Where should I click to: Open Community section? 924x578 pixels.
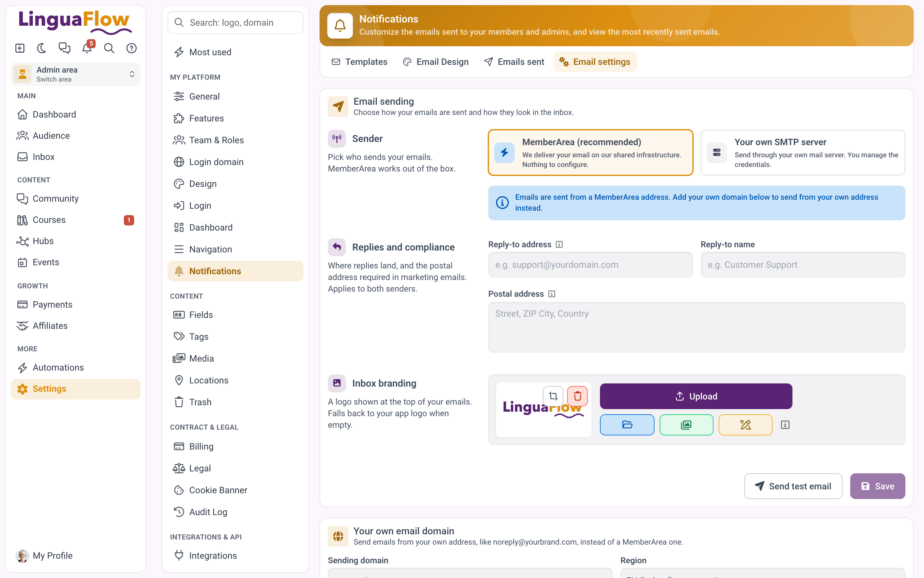[x=76, y=198]
